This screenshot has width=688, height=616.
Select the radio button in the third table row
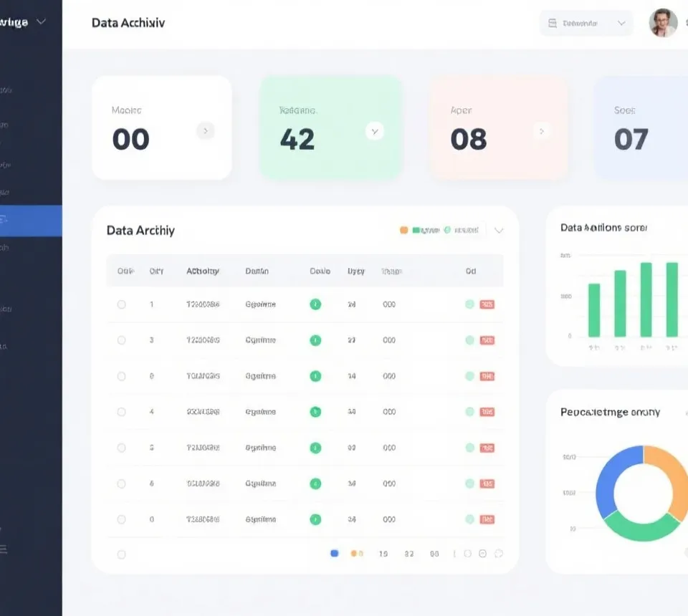coord(121,376)
